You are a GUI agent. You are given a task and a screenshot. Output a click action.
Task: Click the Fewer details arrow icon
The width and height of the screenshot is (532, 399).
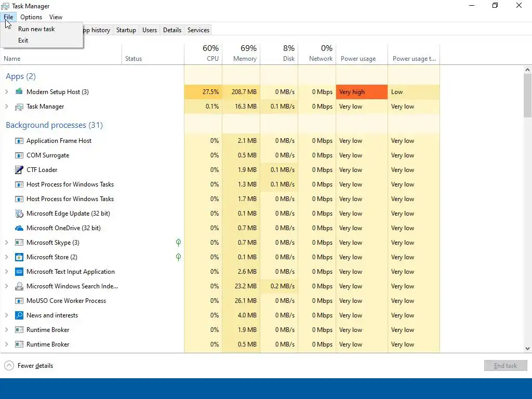click(9, 365)
